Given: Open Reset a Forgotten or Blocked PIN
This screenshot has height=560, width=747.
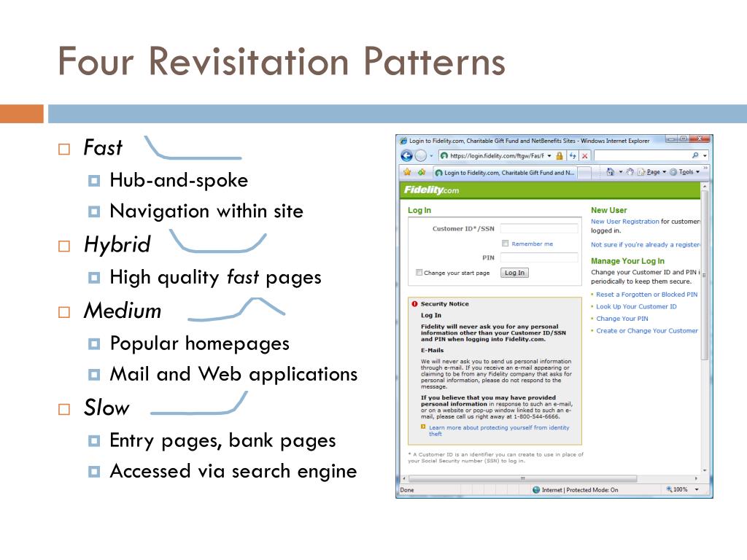Looking at the screenshot, I should tap(646, 295).
